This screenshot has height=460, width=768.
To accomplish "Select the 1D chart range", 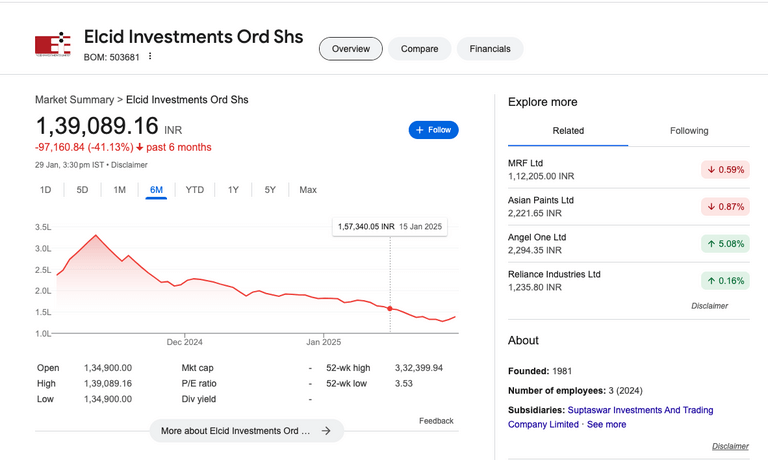I will [x=45, y=190].
